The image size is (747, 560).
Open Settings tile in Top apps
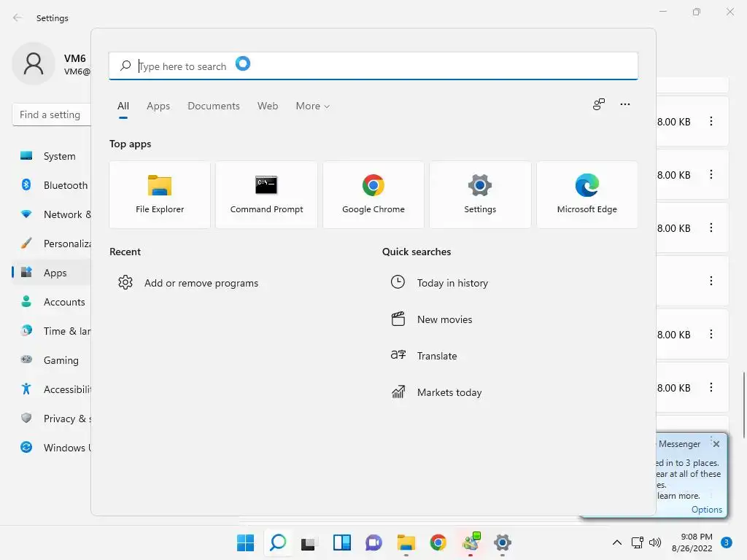(480, 195)
